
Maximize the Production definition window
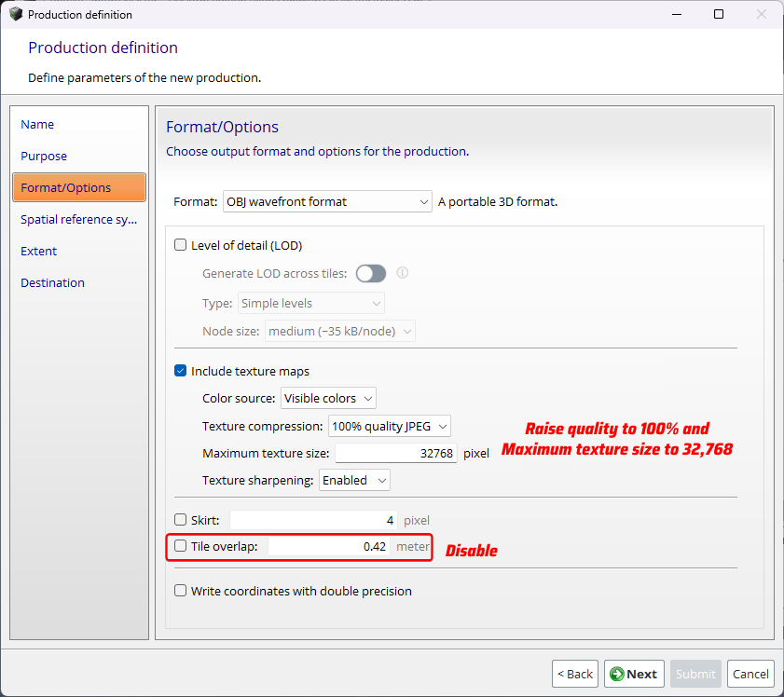point(719,14)
